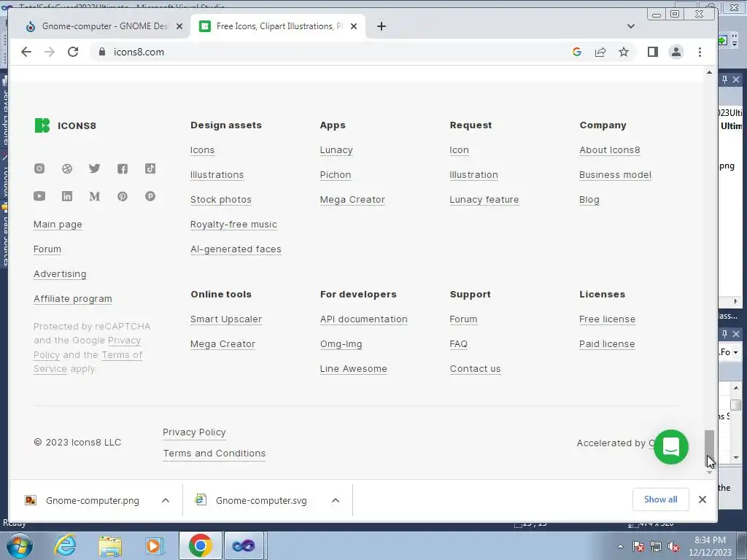Open API documentation link

(x=363, y=319)
